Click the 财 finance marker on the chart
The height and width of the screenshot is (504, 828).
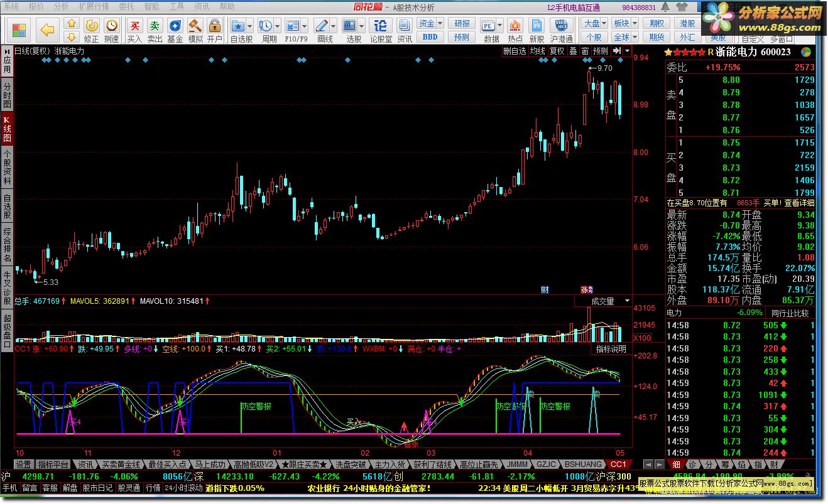(545, 290)
